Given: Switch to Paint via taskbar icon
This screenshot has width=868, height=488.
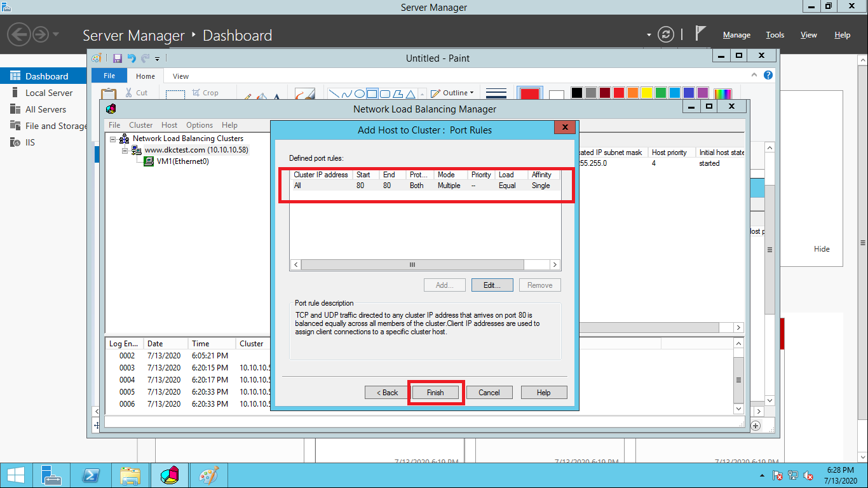Looking at the screenshot, I should 208,475.
